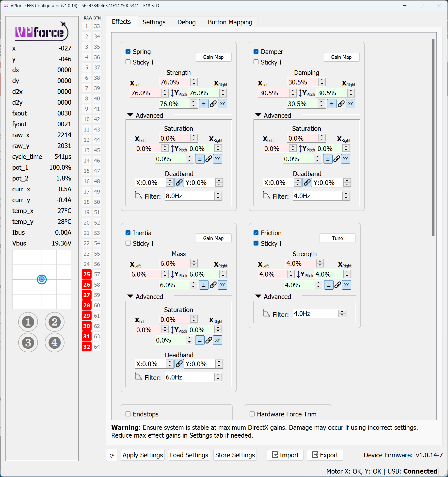Open the Debug tab
The height and width of the screenshot is (477, 448).
(187, 22)
